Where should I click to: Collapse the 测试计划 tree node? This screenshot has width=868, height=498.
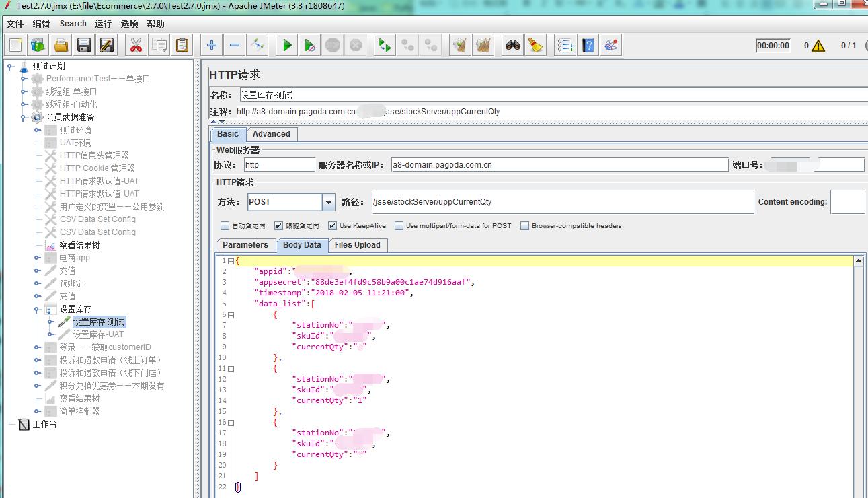[10, 66]
